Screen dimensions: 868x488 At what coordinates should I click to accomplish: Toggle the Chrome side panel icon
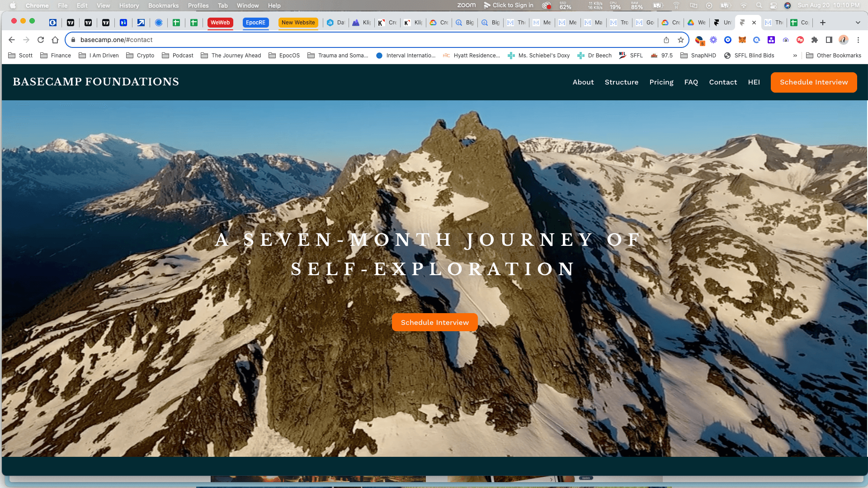[829, 40]
